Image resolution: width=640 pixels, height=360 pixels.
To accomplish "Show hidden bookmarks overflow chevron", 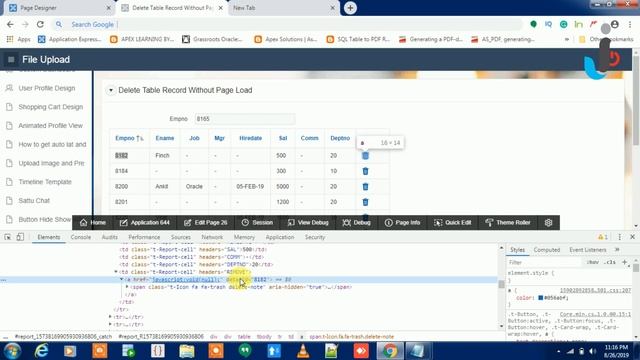I will (567, 39).
